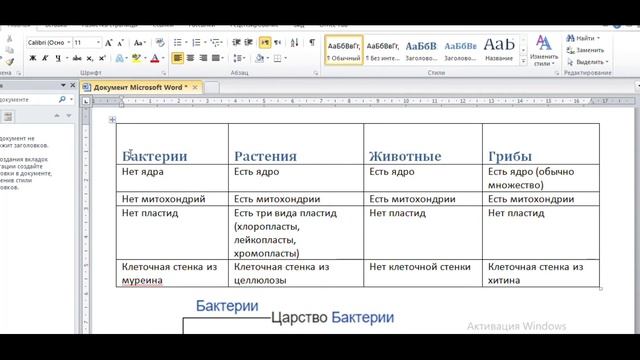Apply the yellow text highlight color

tap(136, 58)
